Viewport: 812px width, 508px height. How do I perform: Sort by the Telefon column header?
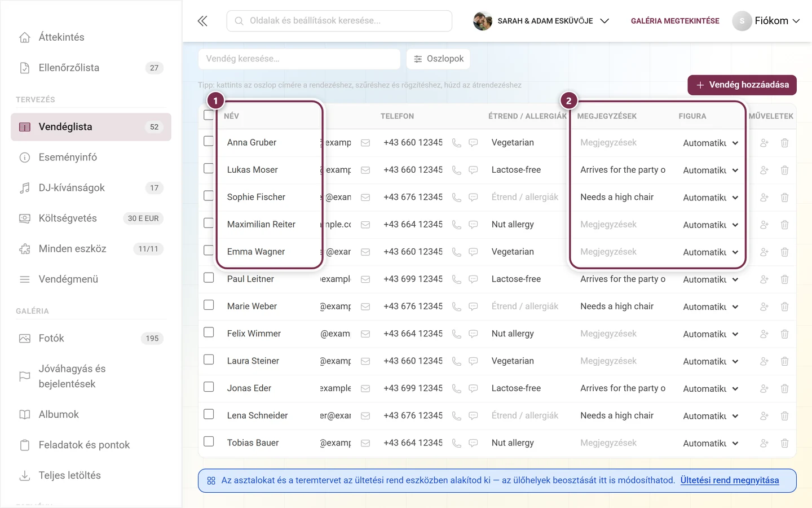397,116
